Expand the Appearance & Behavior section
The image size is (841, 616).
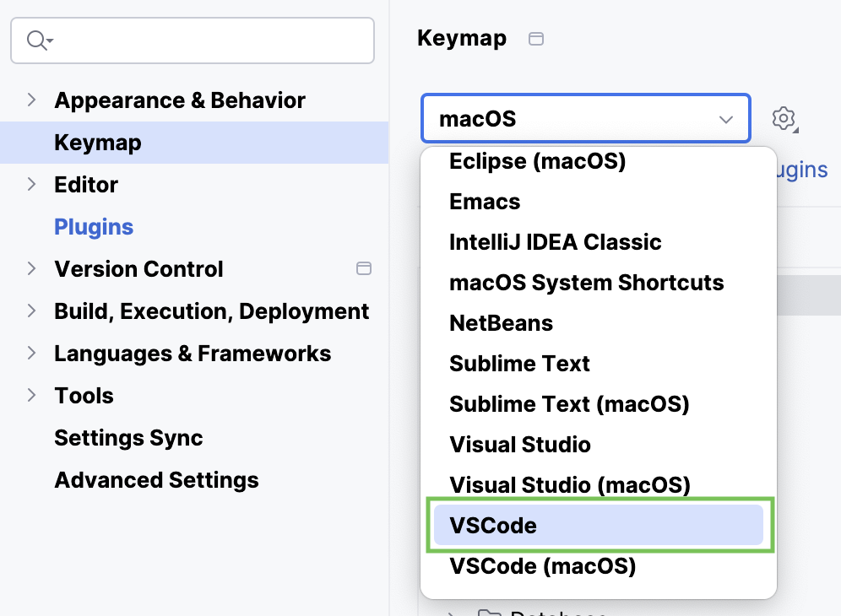pos(30,100)
